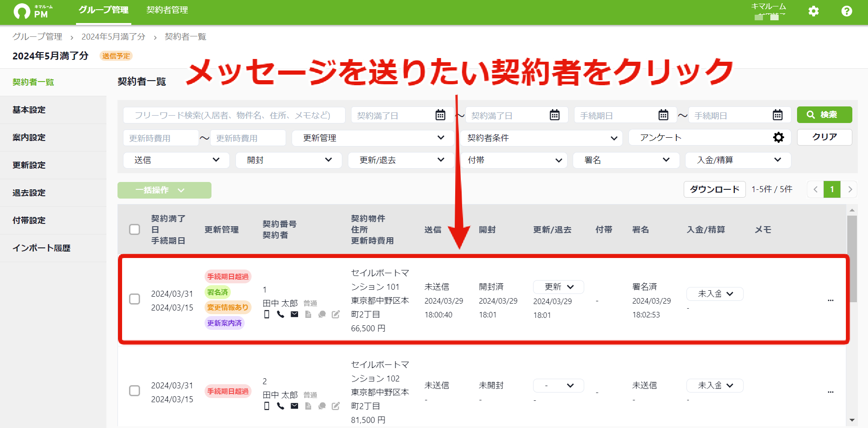Click the green 検索 search button
This screenshot has height=428, width=868.
pyautogui.click(x=824, y=115)
